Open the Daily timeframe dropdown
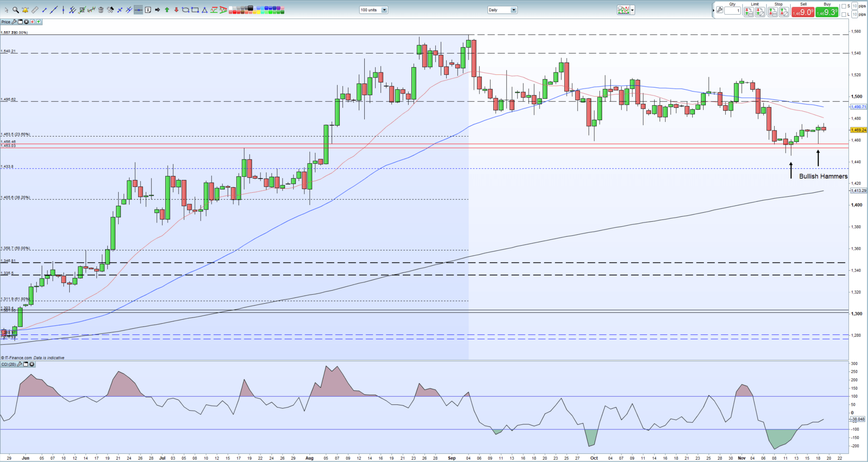 502,10
